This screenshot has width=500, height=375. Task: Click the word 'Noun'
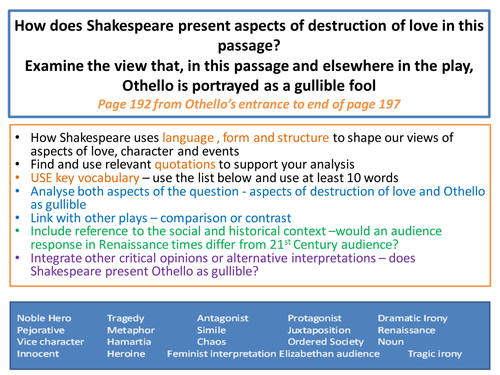(391, 342)
